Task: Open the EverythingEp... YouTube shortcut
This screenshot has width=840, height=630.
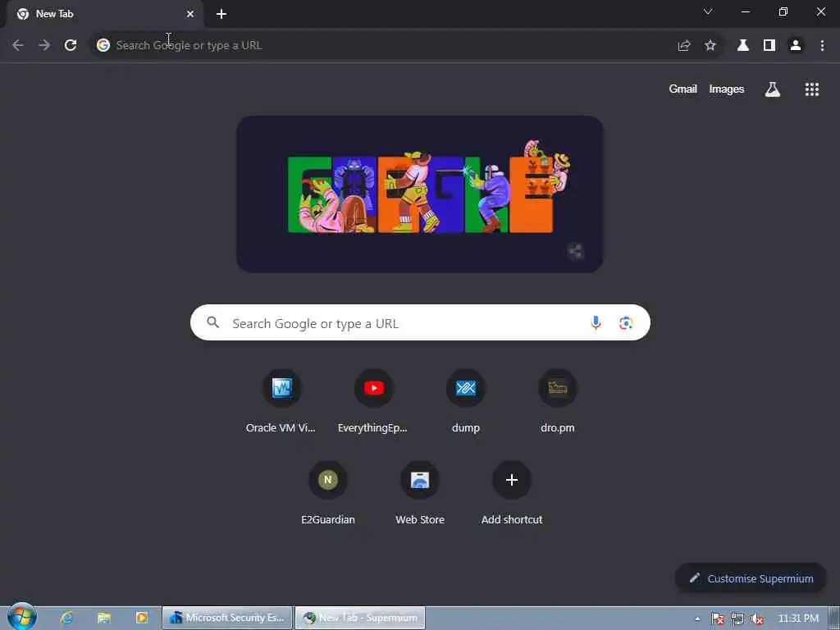Action: pos(373,400)
